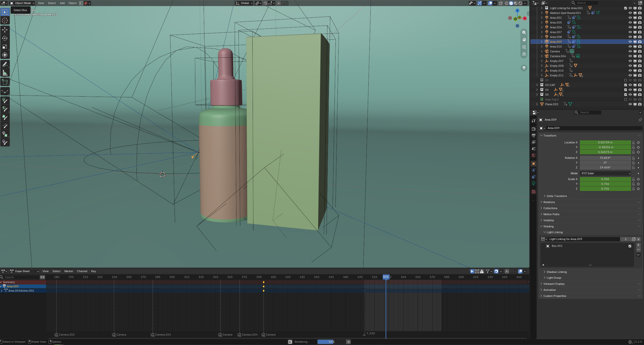Open the viewport Object menu
The image size is (644, 345).
pyautogui.click(x=73, y=3)
